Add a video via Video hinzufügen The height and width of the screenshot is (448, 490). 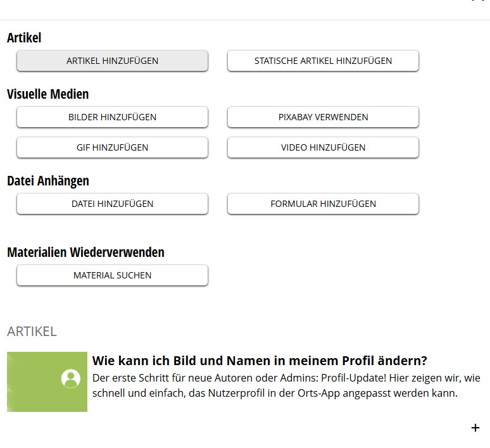pos(323,147)
